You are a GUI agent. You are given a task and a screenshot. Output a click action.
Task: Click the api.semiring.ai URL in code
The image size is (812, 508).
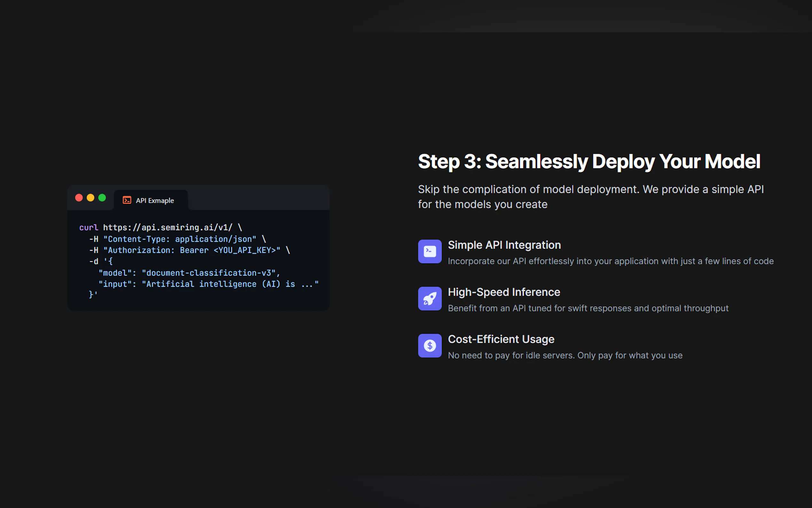coord(168,227)
